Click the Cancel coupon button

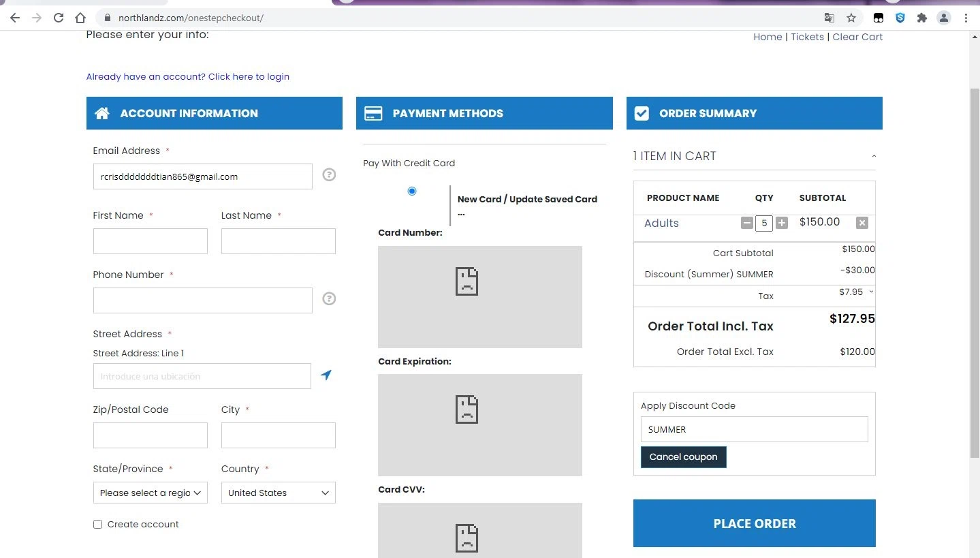[x=684, y=457]
